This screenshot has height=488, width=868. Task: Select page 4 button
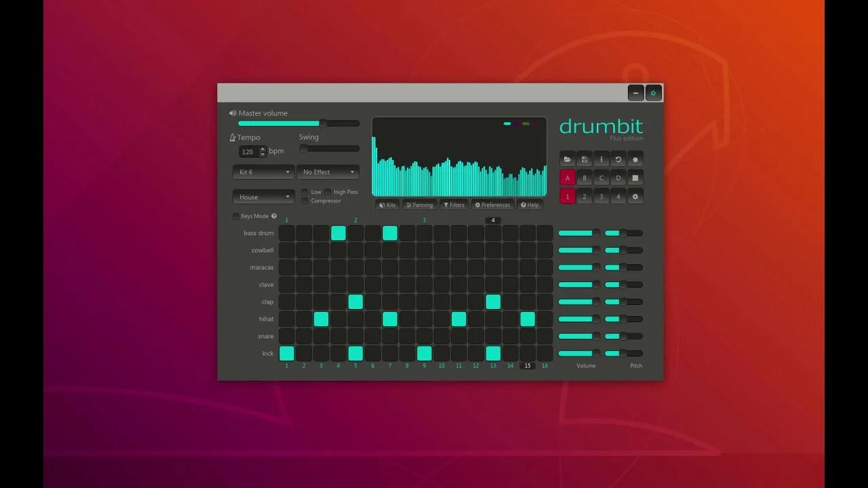point(618,197)
